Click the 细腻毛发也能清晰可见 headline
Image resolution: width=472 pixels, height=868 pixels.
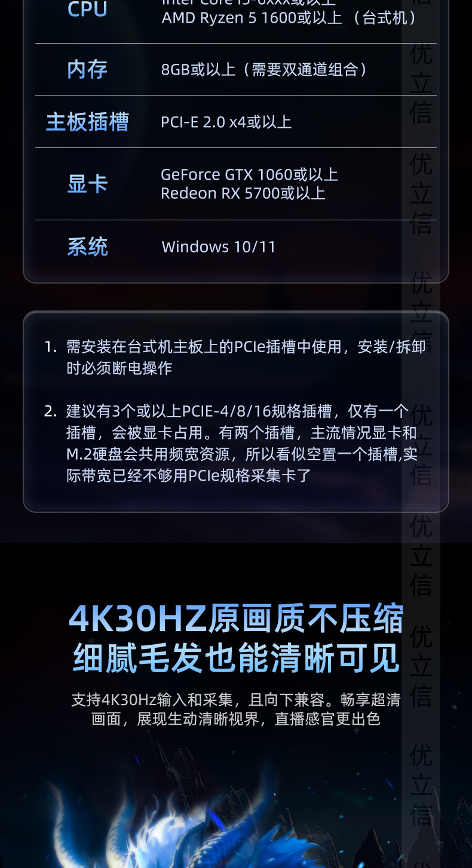[x=236, y=659]
